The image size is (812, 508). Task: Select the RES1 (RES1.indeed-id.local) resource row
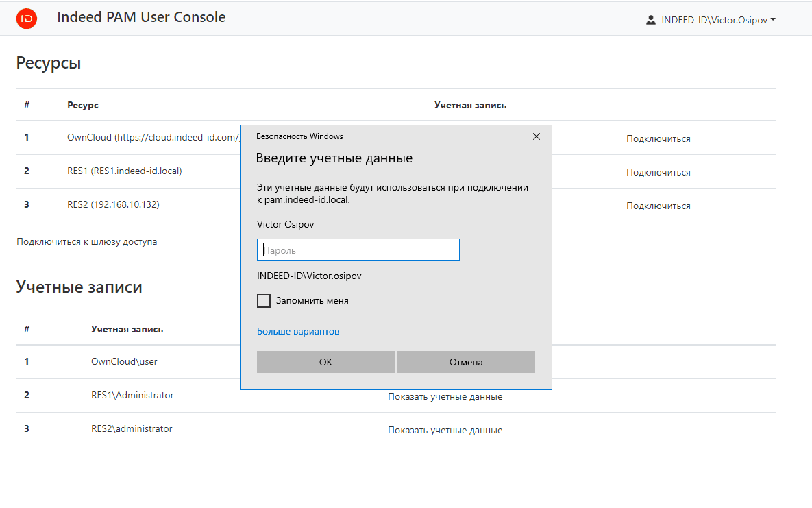coord(124,171)
